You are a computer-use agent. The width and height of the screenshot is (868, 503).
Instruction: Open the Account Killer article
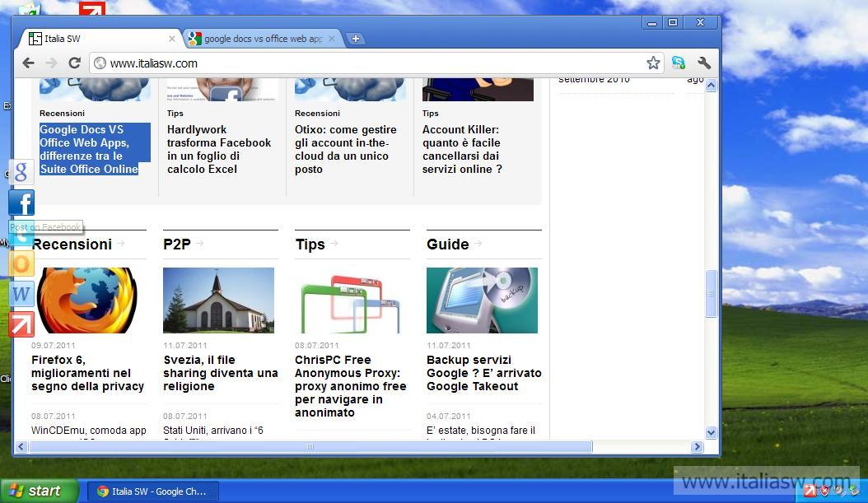tap(462, 149)
